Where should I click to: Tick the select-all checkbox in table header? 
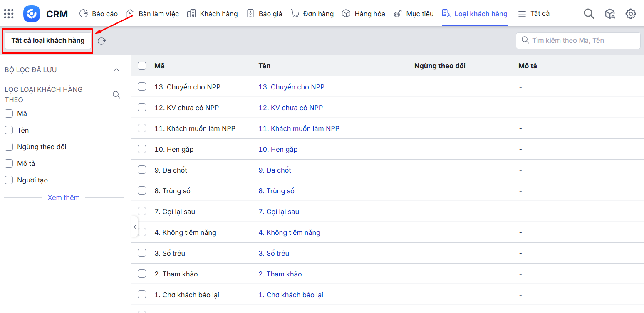142,66
